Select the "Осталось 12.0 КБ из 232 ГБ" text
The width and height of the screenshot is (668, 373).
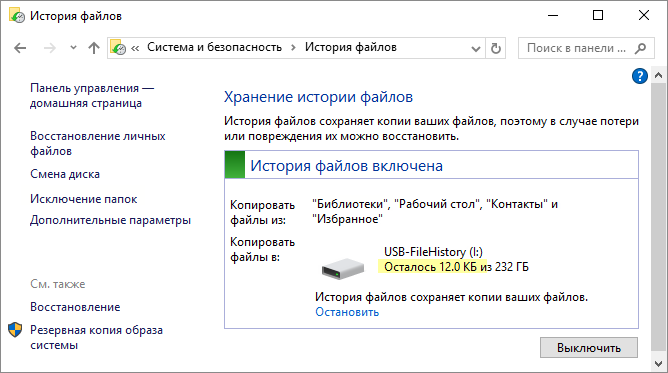(456, 267)
